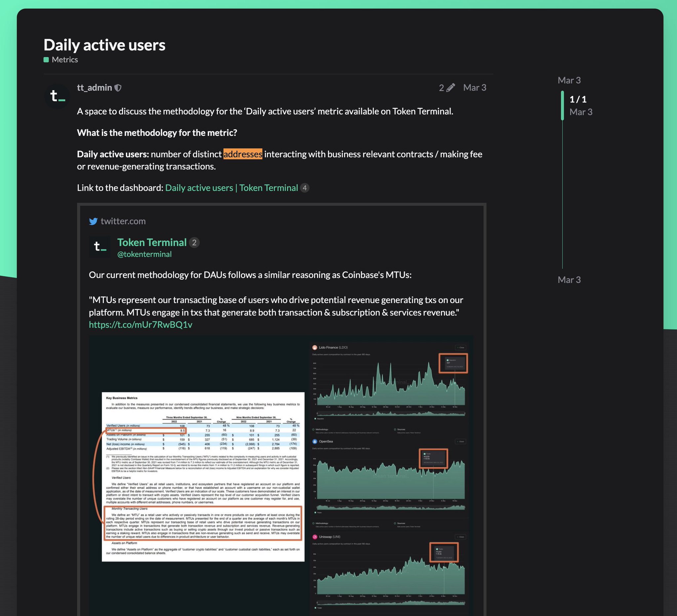Screen dimensions: 677x616
Task: Jump to top 'Mar 3' on the timeline
Action: pyautogui.click(x=569, y=80)
